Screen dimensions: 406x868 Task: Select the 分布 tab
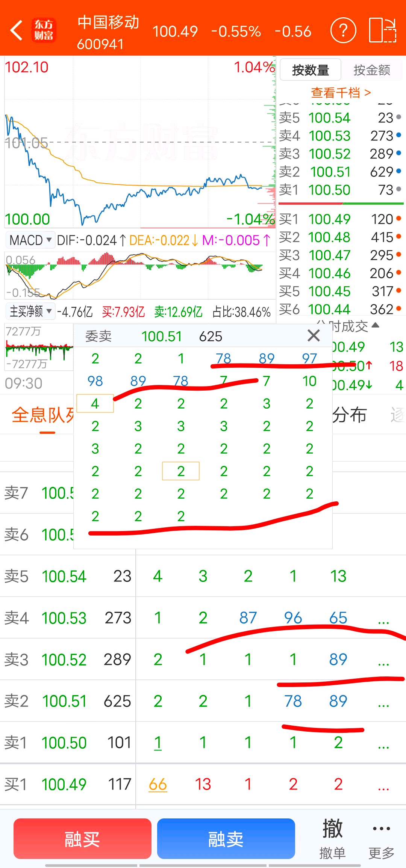pyautogui.click(x=350, y=415)
